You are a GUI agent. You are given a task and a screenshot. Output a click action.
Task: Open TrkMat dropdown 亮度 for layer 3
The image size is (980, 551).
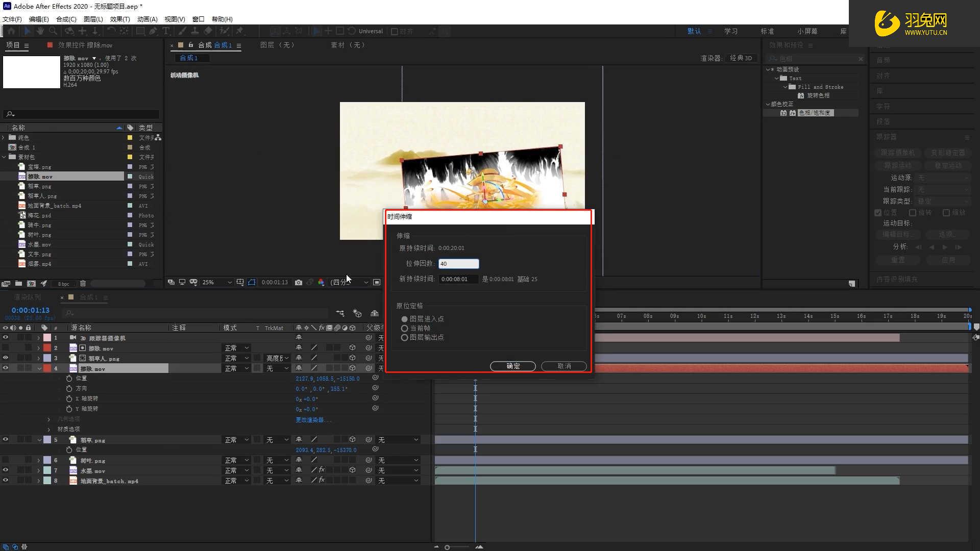coord(277,358)
